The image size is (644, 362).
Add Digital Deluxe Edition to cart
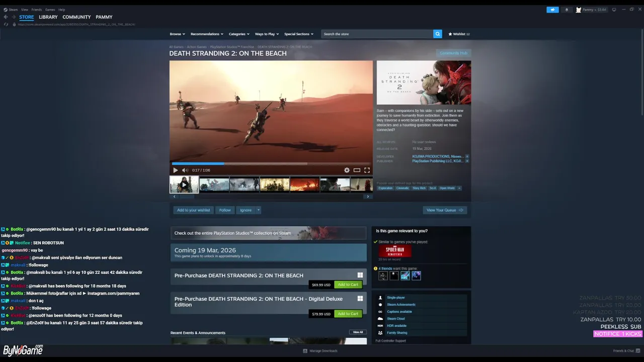point(348,314)
